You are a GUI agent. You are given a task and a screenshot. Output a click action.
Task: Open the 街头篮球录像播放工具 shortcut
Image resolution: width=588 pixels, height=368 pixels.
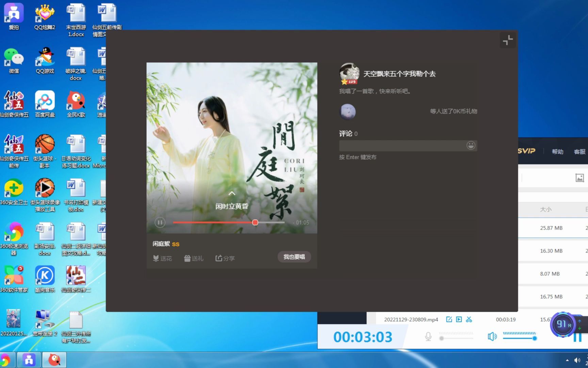point(45,195)
